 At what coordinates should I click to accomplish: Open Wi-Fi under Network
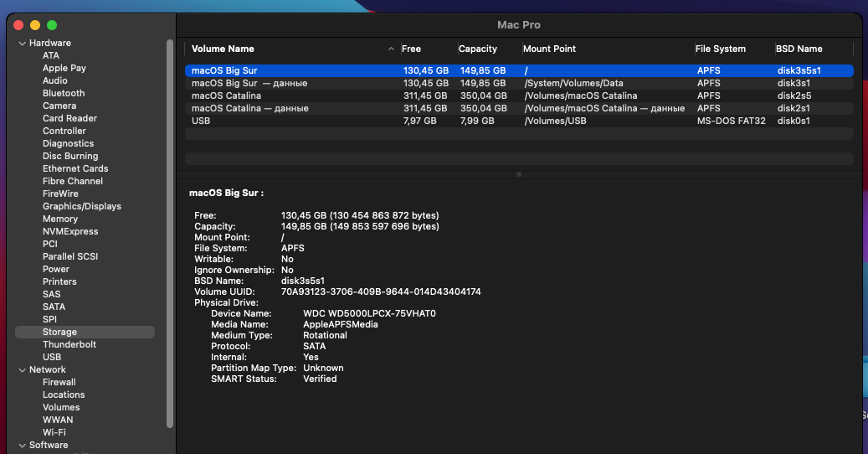coord(54,432)
